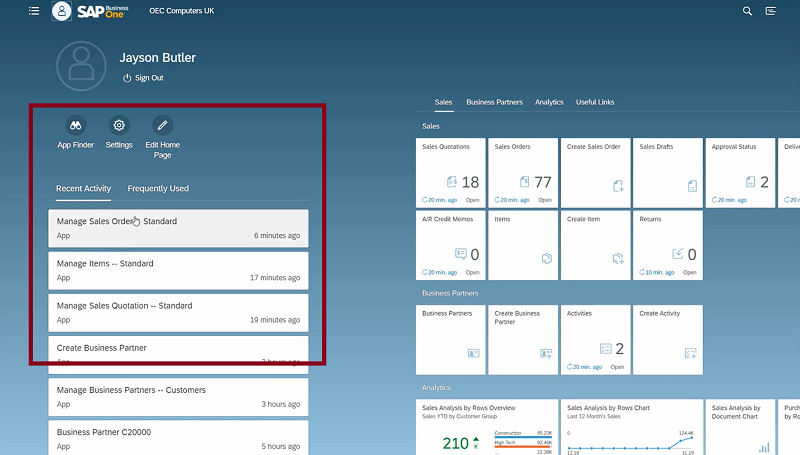
Task: Open Manage Items -- Standard recent item
Action: click(x=178, y=270)
